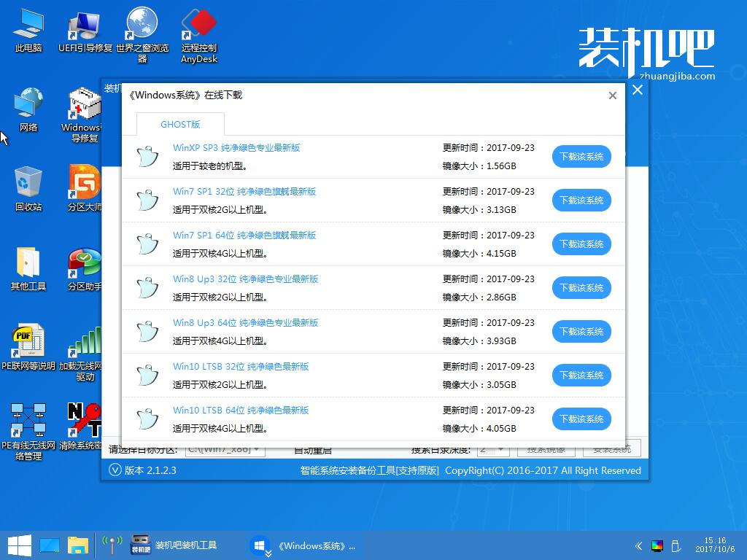
Task: Click the USB device tray icon
Action: point(675,545)
